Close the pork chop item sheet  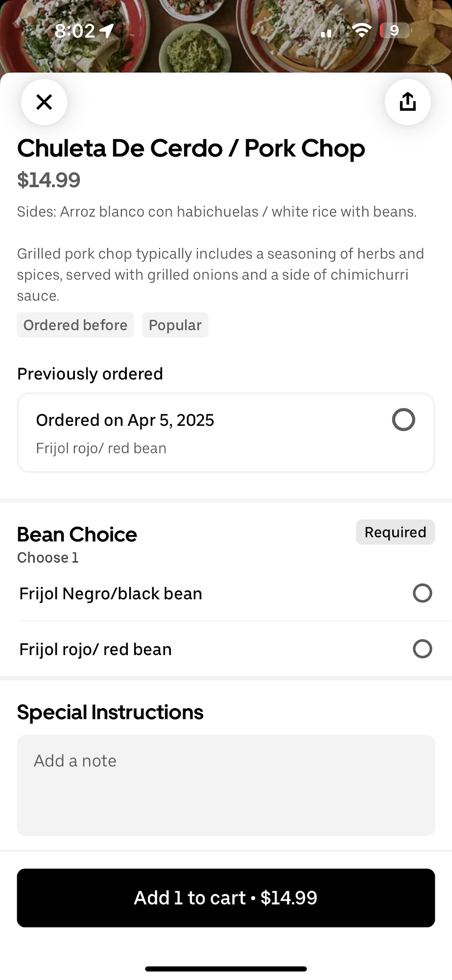[44, 102]
